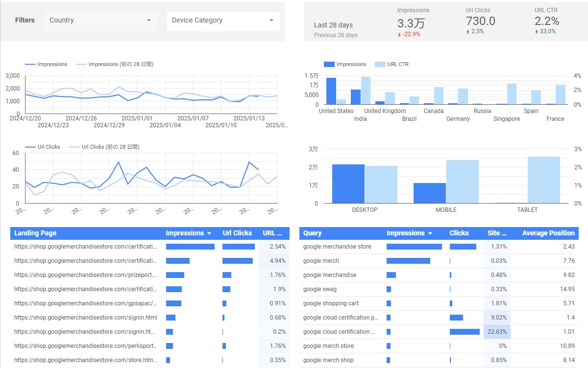Click the URL CTR scorecard value 2.2%
The height and width of the screenshot is (368, 588).
(547, 21)
